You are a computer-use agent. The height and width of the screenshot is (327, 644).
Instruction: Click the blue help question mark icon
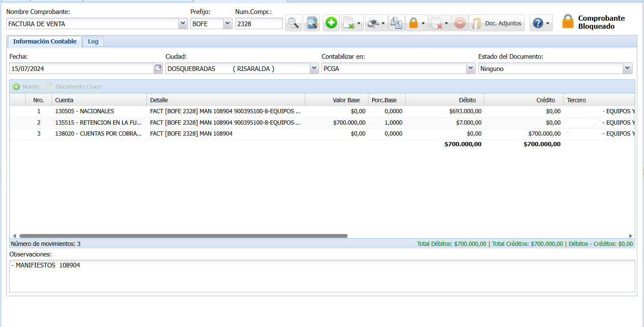pos(538,23)
